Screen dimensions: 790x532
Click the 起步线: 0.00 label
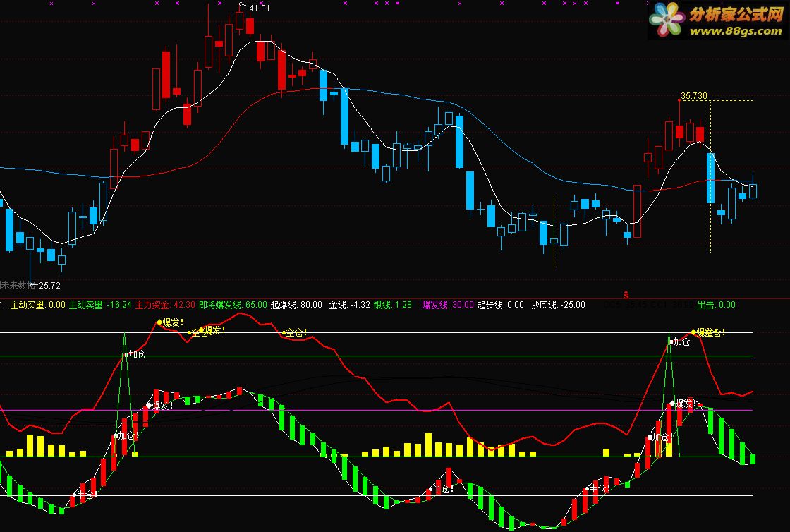click(x=501, y=305)
